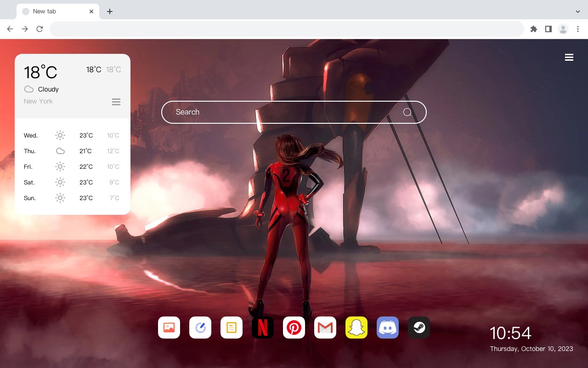
Task: Click the date Thursday, October 10, 2023
Action: [x=531, y=349]
